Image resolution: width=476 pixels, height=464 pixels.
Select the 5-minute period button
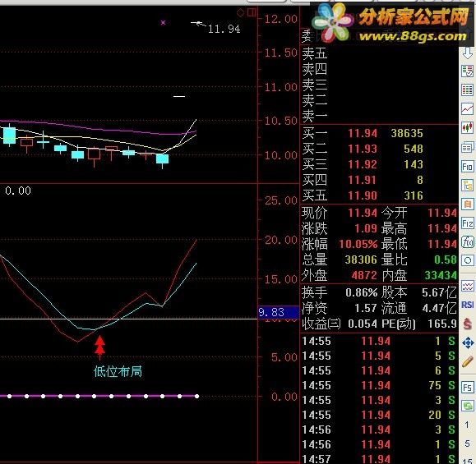tap(467, 443)
